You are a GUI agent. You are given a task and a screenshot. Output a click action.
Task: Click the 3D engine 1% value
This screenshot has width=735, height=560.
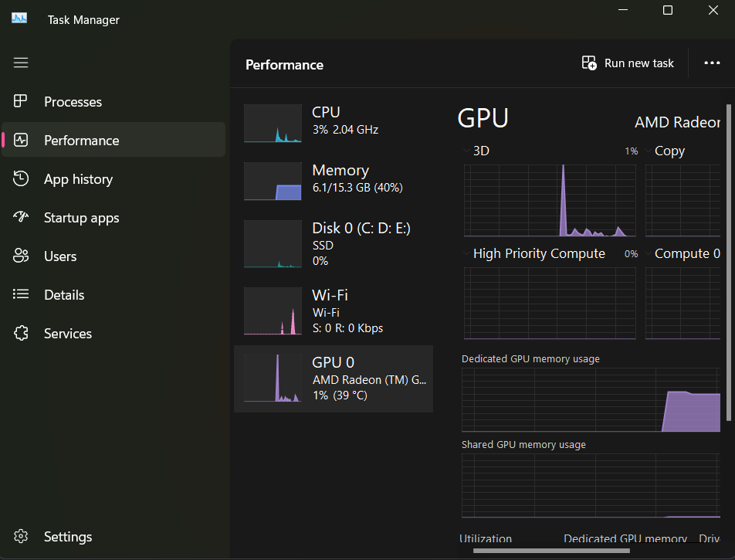[x=631, y=151]
